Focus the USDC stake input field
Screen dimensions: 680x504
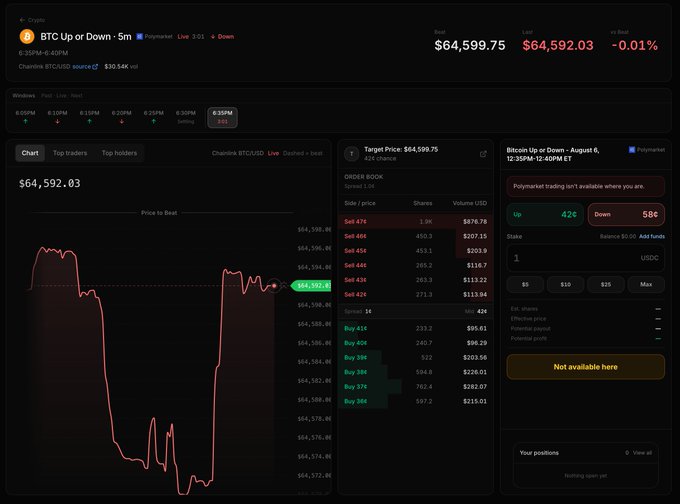coord(585,258)
